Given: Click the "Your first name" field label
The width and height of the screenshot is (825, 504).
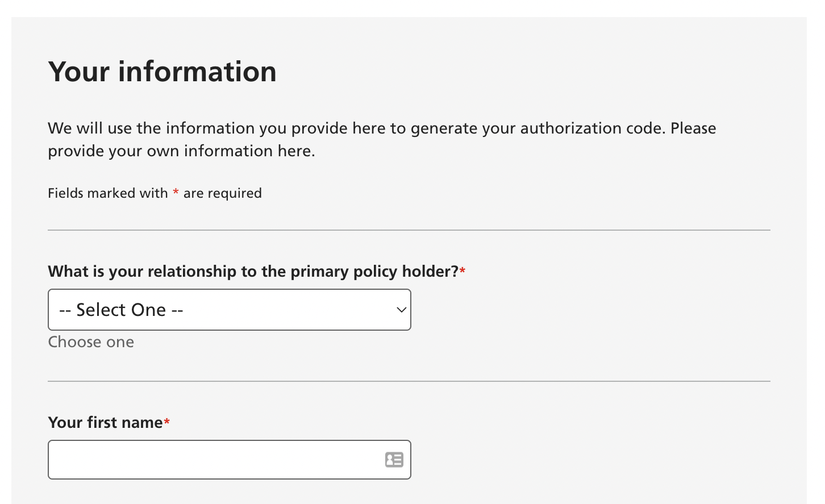Looking at the screenshot, I should point(105,423).
